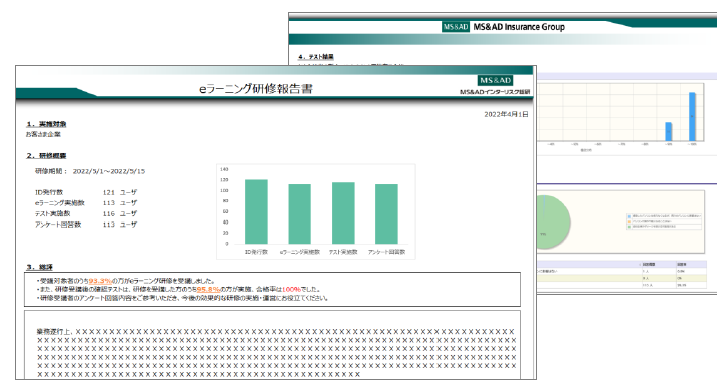Click the heading 2. 研修概要

(46, 156)
